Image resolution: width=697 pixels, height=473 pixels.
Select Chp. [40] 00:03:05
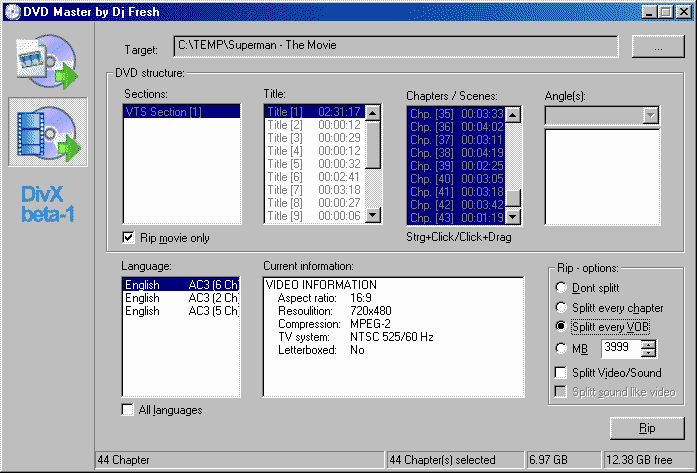[x=456, y=179]
